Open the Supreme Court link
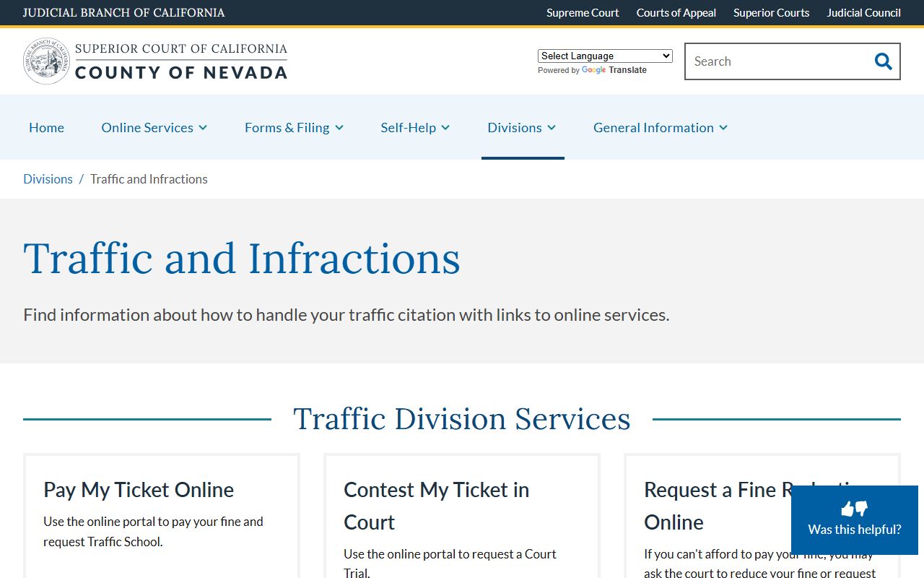Image resolution: width=924 pixels, height=578 pixels. pyautogui.click(x=583, y=12)
